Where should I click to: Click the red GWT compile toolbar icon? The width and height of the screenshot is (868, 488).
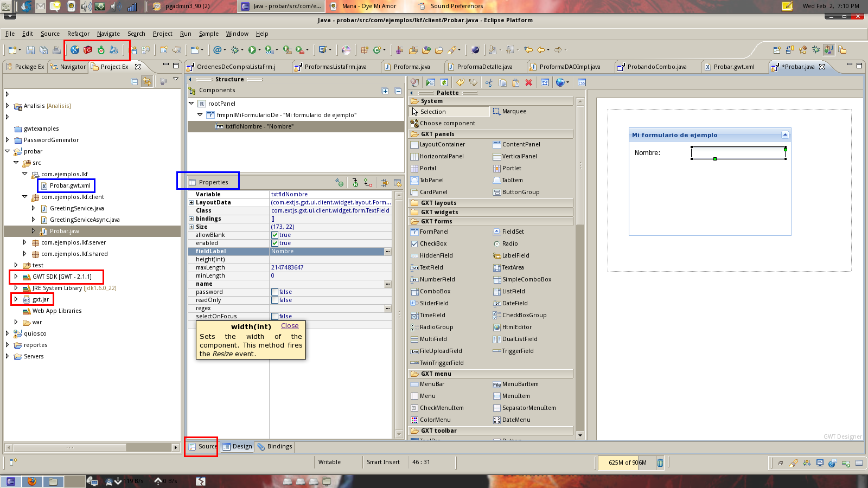(x=88, y=50)
